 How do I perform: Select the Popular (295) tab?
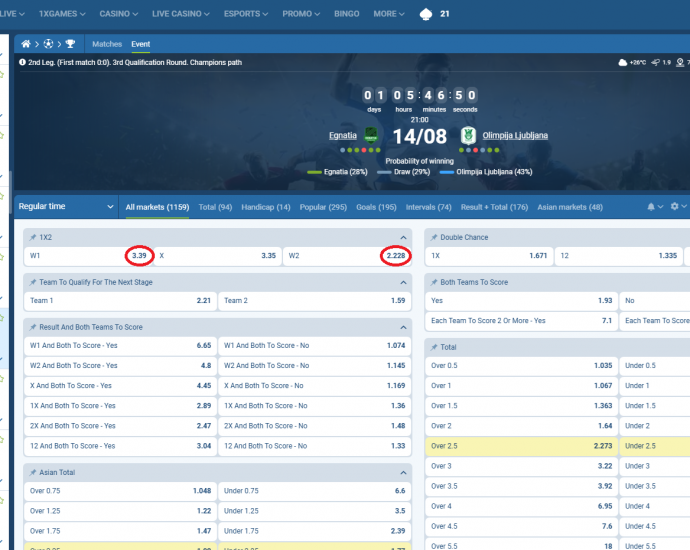tap(323, 207)
